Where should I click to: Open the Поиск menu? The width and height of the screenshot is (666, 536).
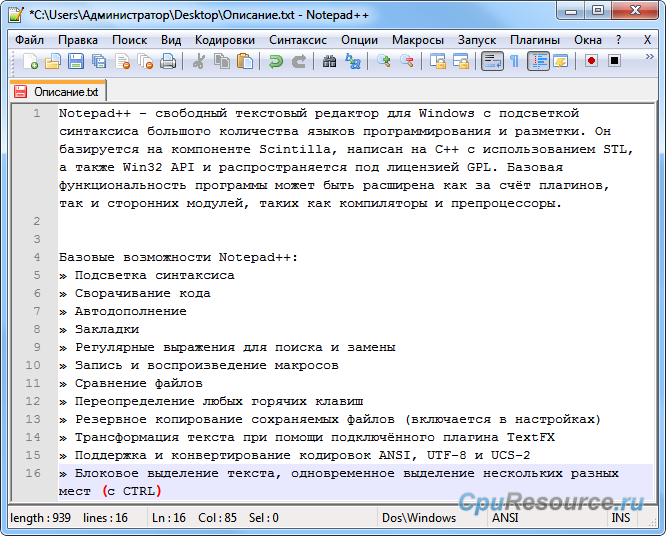point(130,40)
